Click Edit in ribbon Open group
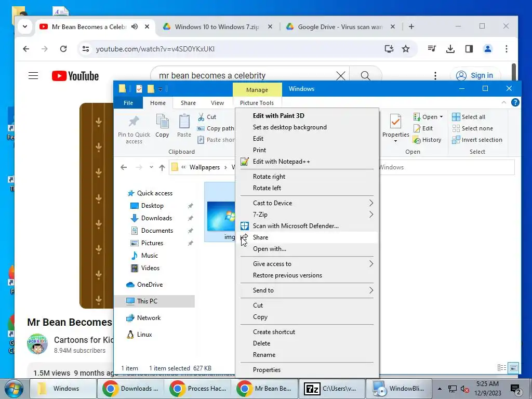532x399 pixels. pos(423,128)
